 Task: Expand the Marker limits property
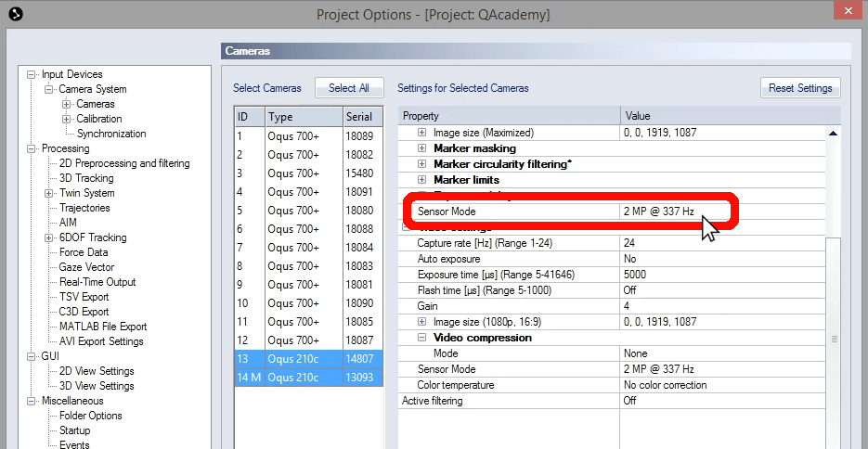[x=421, y=180]
